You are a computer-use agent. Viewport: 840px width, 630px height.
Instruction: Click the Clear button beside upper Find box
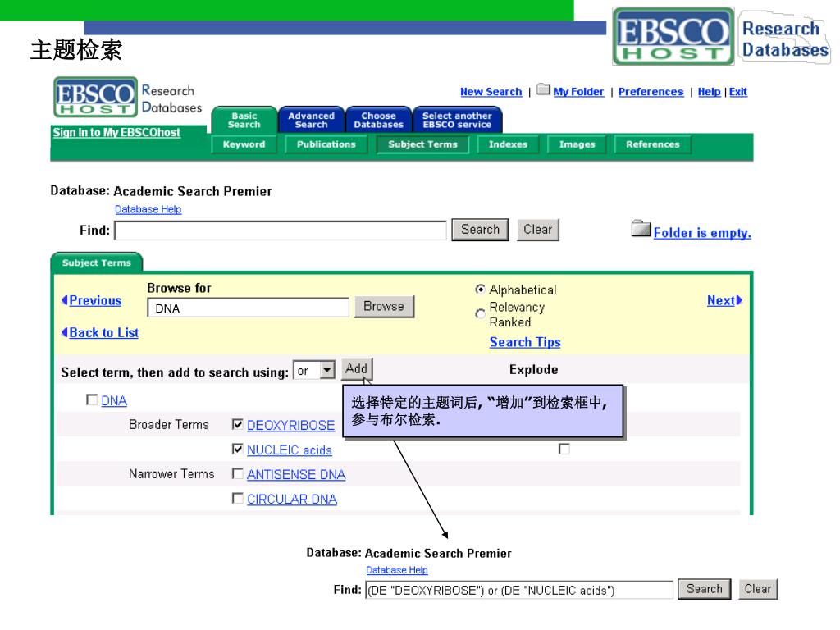click(x=538, y=230)
